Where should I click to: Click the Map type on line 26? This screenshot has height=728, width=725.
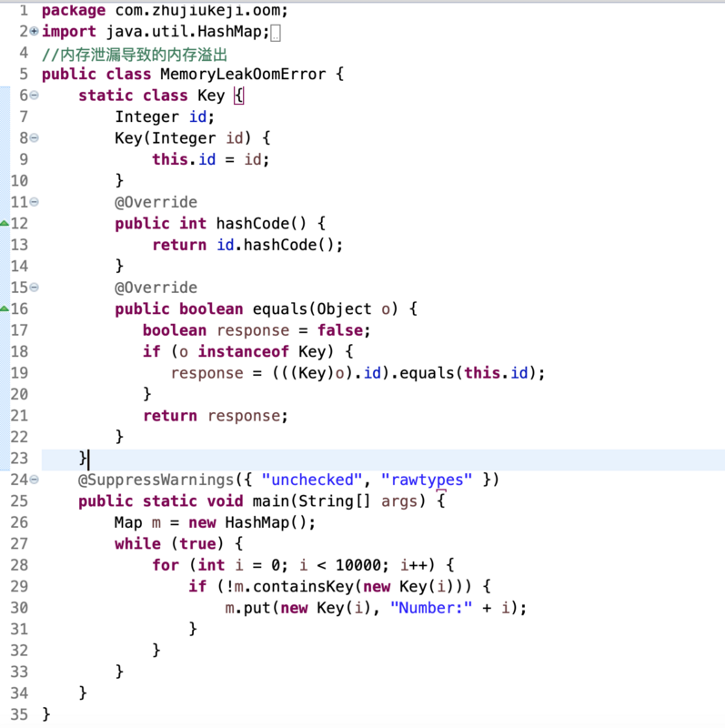tap(128, 523)
